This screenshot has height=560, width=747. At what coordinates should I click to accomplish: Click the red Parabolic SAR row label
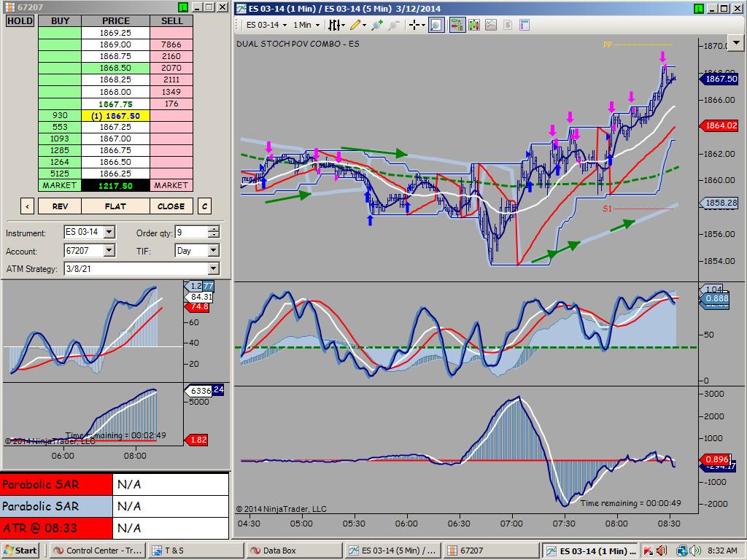coord(56,484)
